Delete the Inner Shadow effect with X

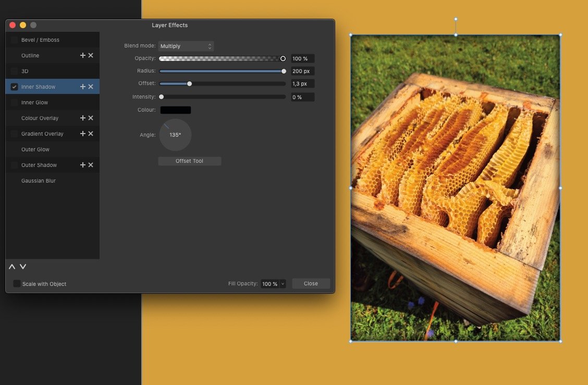[91, 87]
